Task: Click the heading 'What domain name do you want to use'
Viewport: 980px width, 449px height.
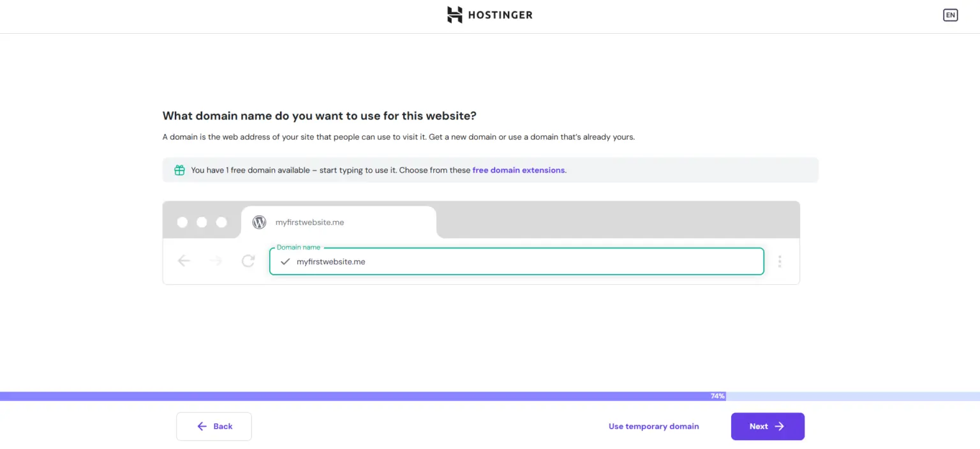Action: [320, 116]
